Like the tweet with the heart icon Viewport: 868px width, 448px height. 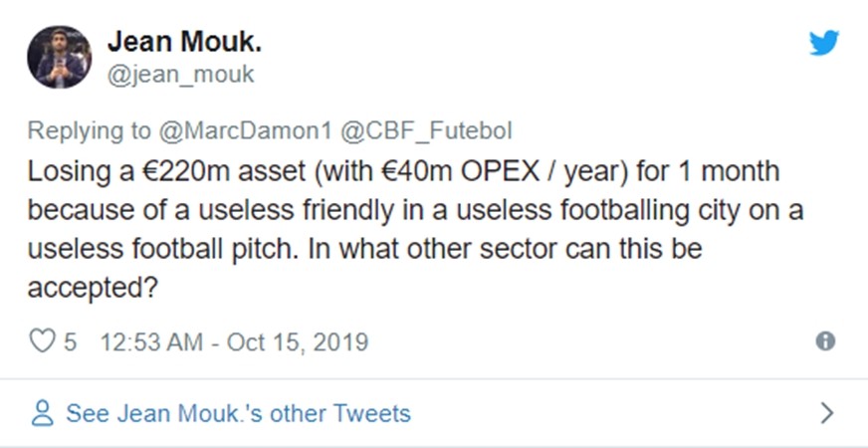(41, 342)
